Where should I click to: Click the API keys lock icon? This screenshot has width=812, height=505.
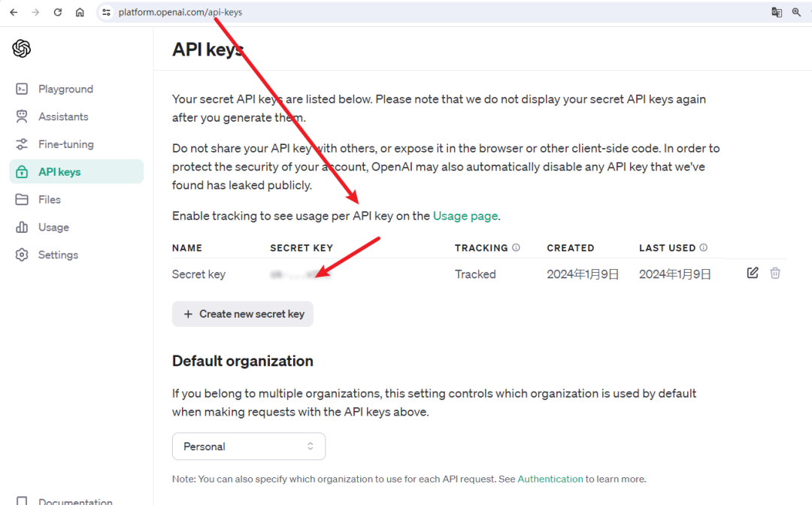tap(22, 172)
